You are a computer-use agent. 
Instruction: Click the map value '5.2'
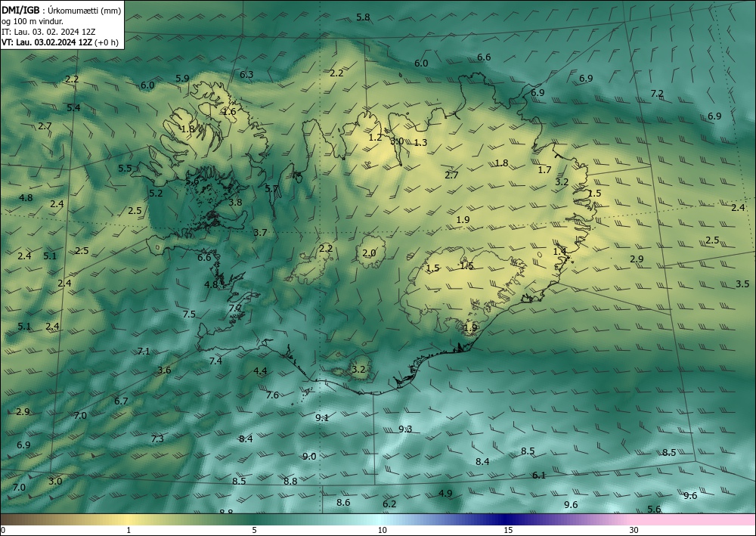[156, 194]
